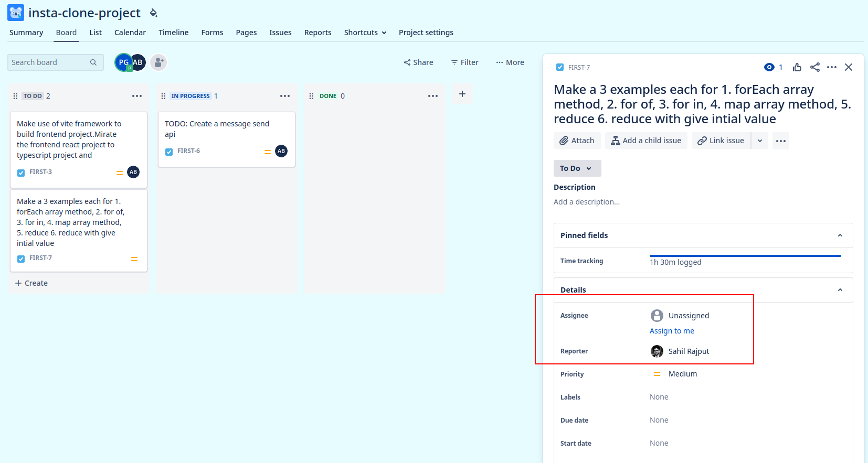The height and width of the screenshot is (463, 868).
Task: Select the AB user avatar filter in the toolbar
Action: pos(139,62)
